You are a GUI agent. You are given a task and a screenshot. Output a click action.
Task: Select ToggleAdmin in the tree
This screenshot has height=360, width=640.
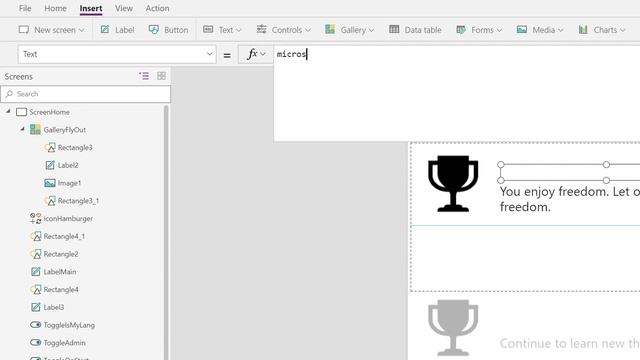pyautogui.click(x=64, y=343)
